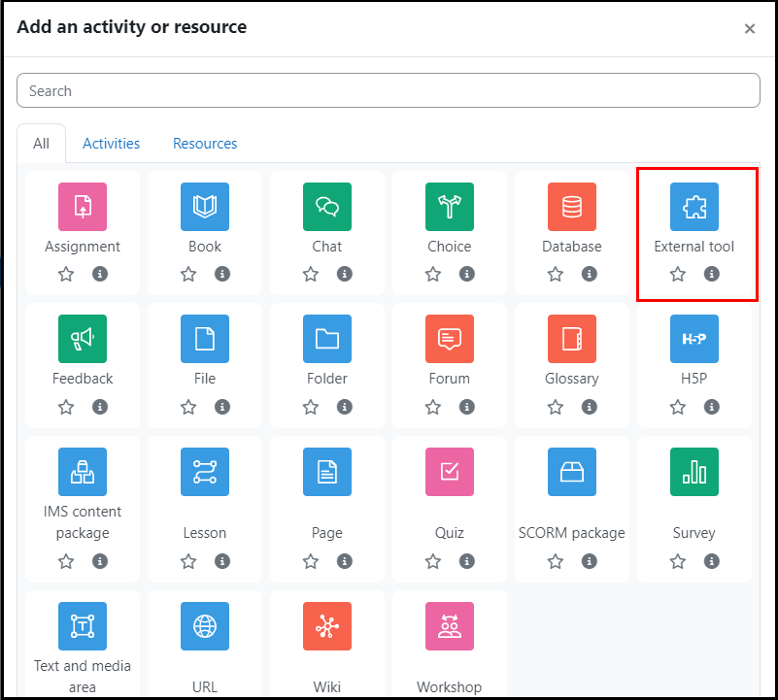Screen dimensions: 778x700
Task: Select the Assignment activity icon
Action: point(83,207)
